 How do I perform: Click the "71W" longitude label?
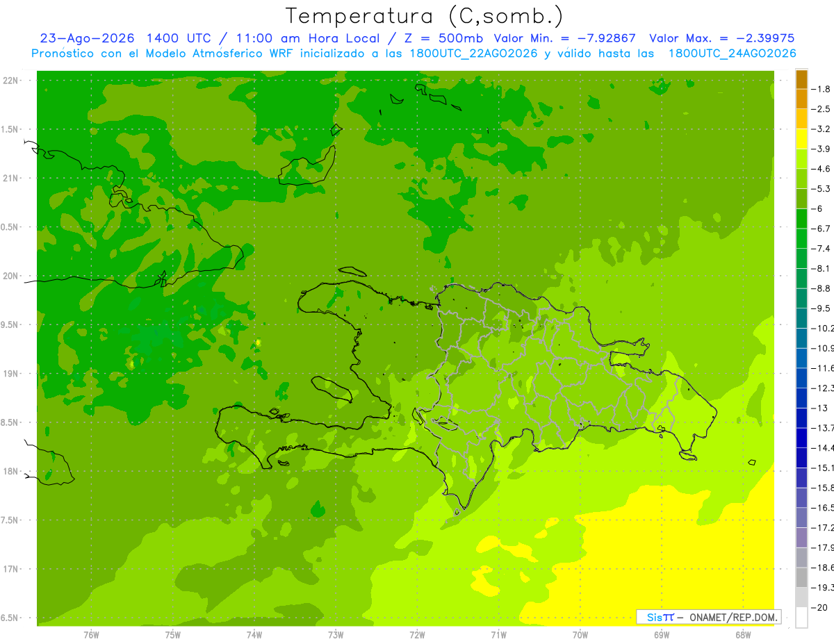[498, 634]
